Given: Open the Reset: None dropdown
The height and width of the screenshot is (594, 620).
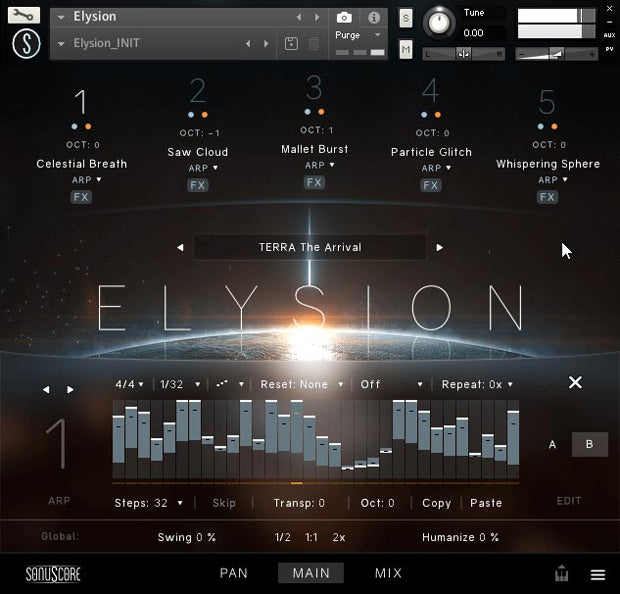Looking at the screenshot, I should (301, 384).
